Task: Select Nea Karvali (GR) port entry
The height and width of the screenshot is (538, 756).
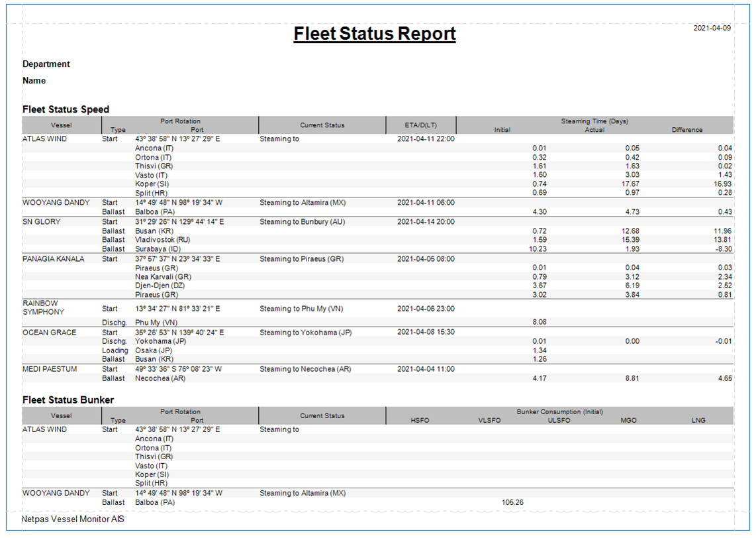Action: (x=163, y=277)
